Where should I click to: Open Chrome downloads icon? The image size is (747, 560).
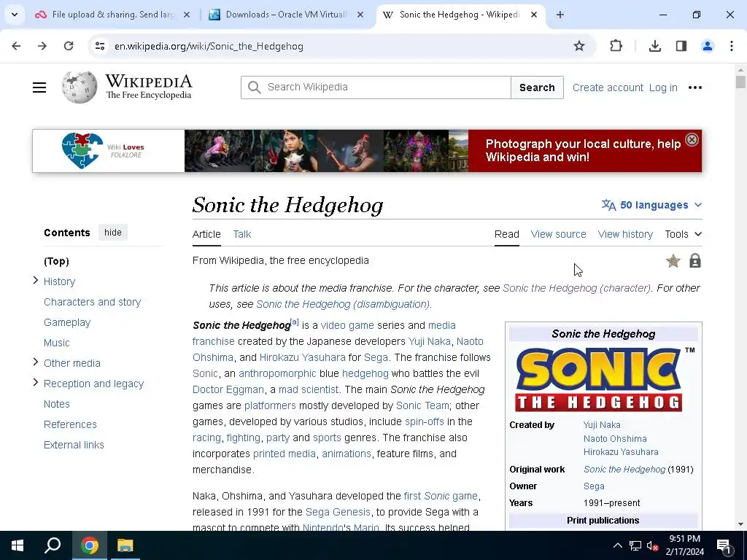coord(654,46)
